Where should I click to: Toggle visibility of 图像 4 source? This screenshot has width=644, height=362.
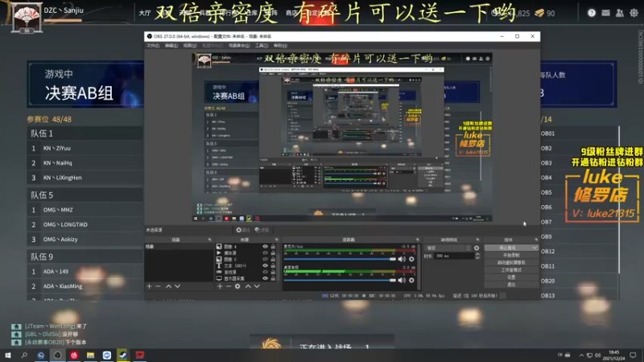point(265,247)
